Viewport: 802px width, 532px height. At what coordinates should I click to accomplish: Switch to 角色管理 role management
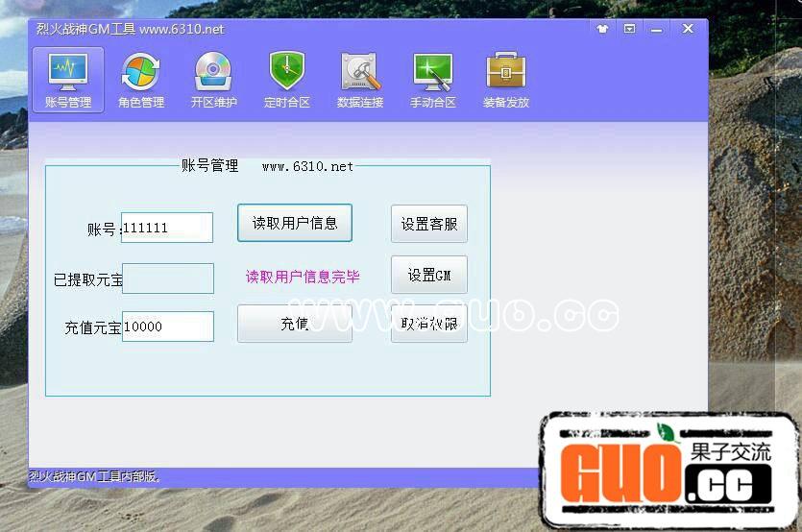click(141, 80)
